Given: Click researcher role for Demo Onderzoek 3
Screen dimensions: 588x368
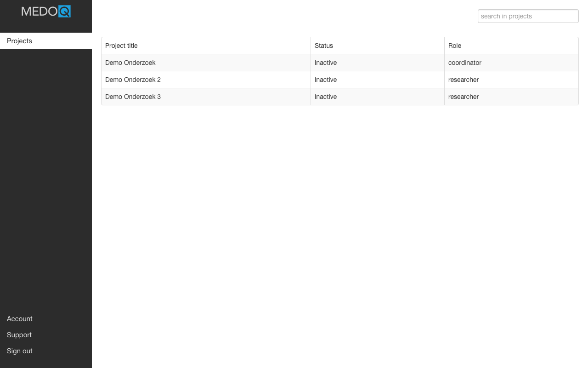Looking at the screenshot, I should point(464,97).
